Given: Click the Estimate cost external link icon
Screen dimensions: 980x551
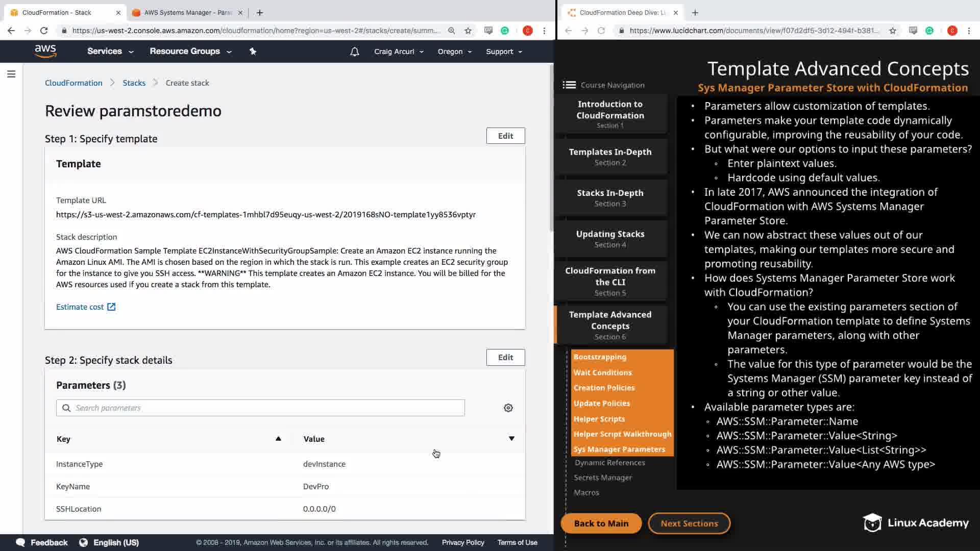Looking at the screenshot, I should coord(111,307).
